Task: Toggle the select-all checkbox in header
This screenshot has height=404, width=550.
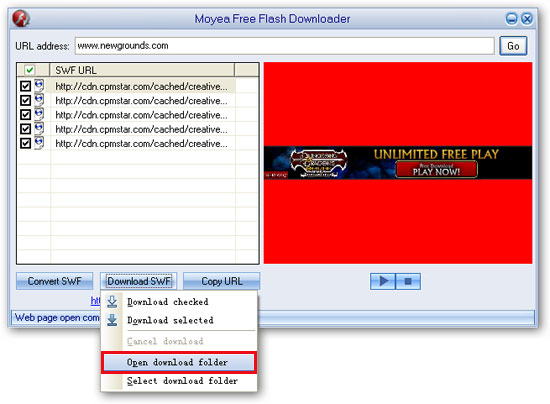Action: coord(29,70)
